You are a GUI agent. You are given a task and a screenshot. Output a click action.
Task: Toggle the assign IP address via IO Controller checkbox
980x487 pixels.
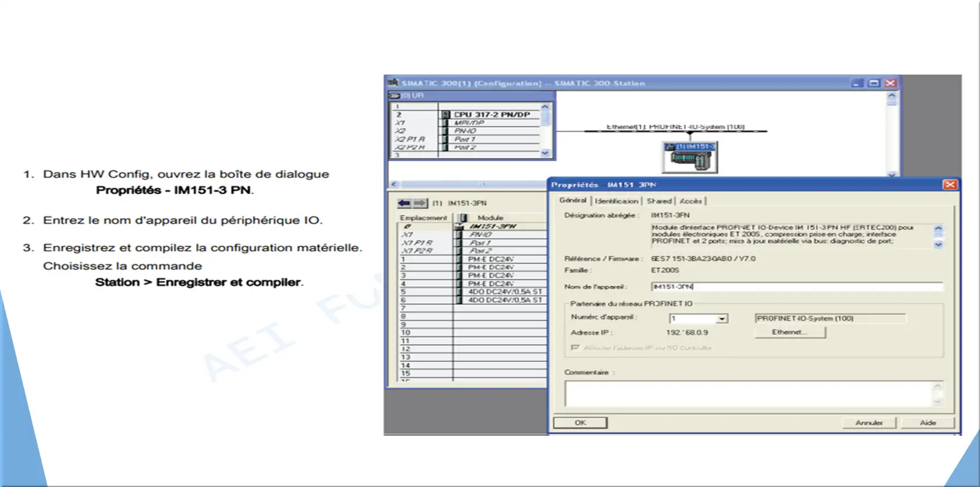click(575, 348)
